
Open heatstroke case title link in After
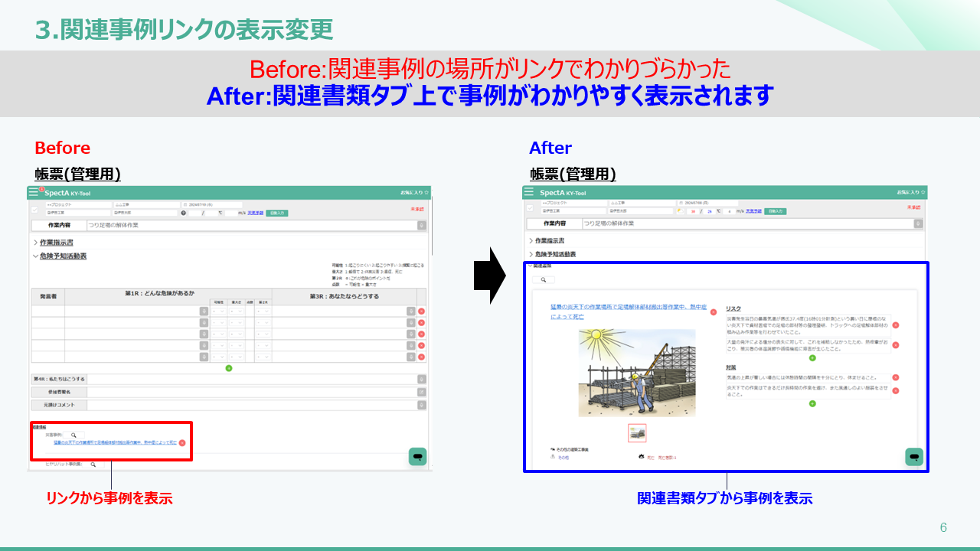point(626,310)
